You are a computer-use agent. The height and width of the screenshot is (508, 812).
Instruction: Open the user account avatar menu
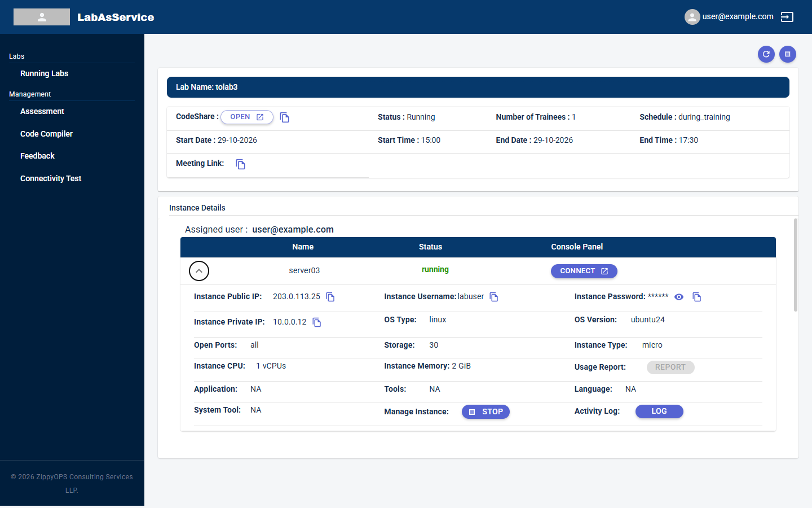click(x=692, y=17)
